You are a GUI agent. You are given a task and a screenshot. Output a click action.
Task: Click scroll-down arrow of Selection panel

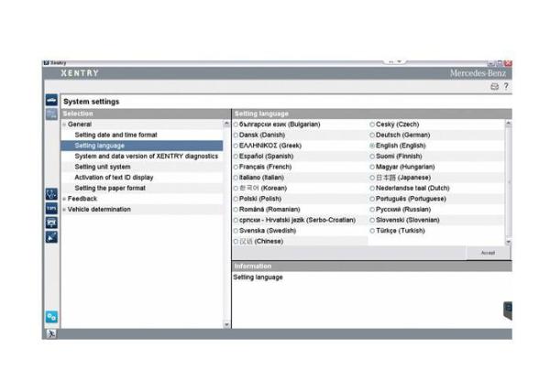coord(226,324)
